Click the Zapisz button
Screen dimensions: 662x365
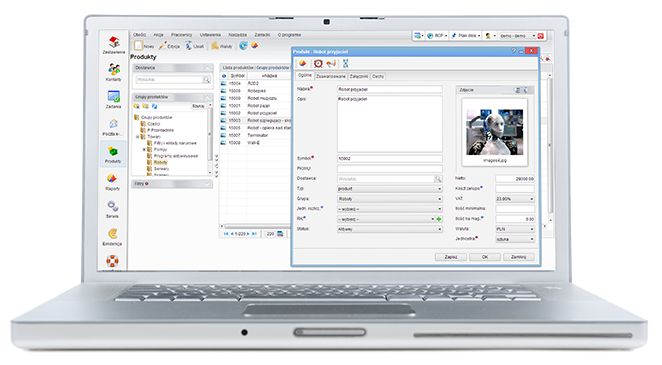451,257
